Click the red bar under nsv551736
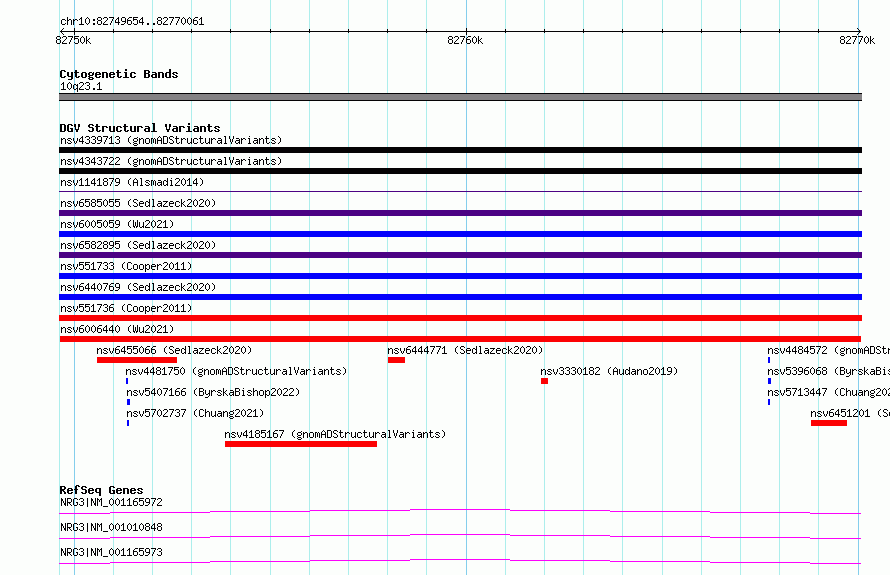890x575 pixels. [460, 318]
